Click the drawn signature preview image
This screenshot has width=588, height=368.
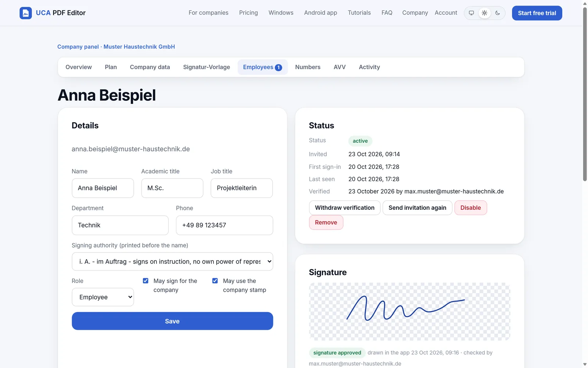[x=409, y=311]
